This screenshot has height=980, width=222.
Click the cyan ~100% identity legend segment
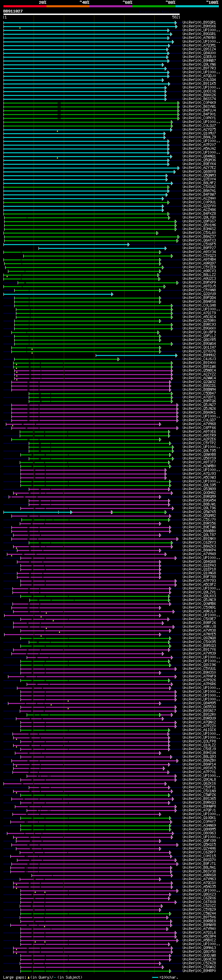pos(197,6)
